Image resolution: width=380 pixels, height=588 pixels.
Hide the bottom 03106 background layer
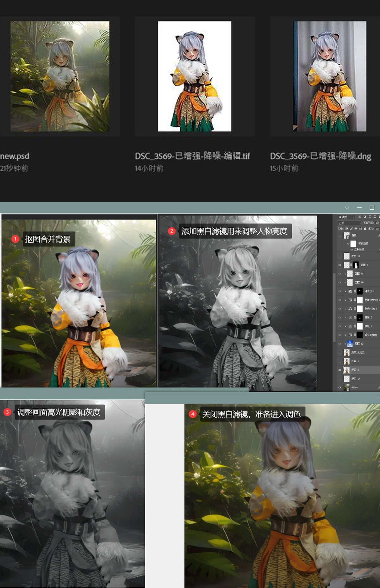click(x=340, y=387)
